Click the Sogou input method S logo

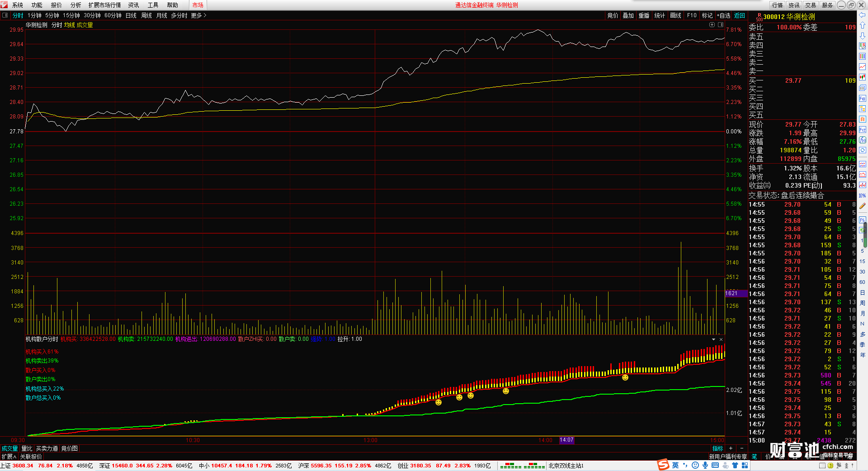(x=663, y=465)
